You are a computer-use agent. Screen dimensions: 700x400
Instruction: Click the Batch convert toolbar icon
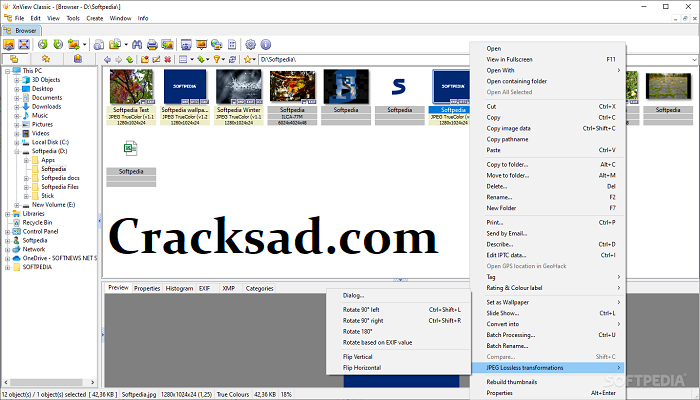click(167, 44)
